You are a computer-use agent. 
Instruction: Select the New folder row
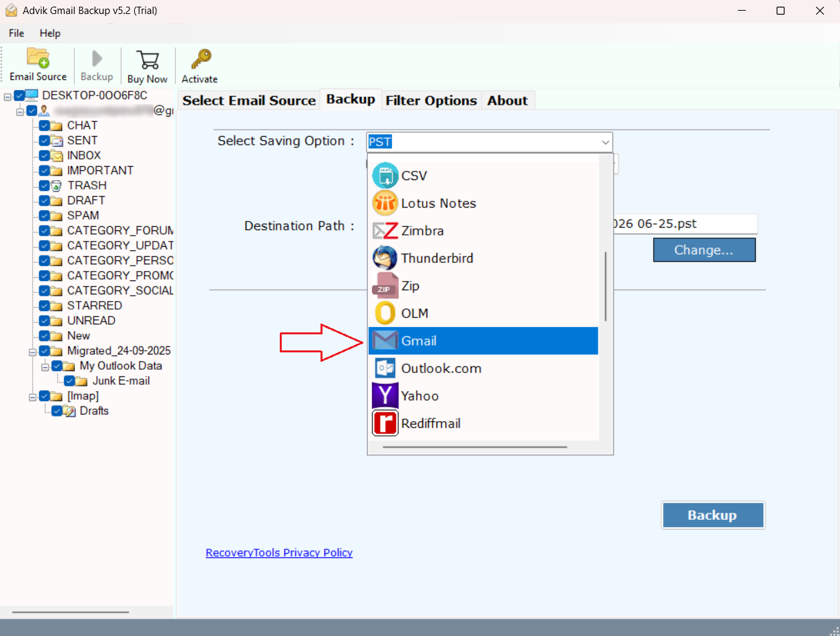tap(78, 336)
